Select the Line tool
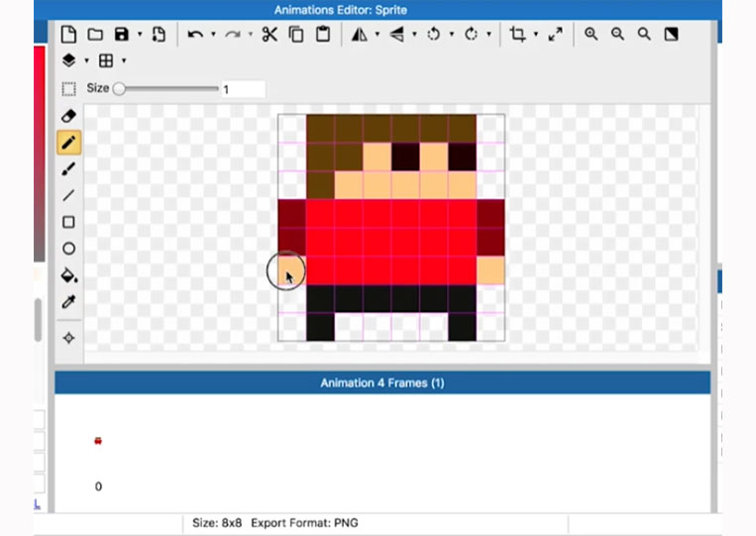 tap(68, 195)
